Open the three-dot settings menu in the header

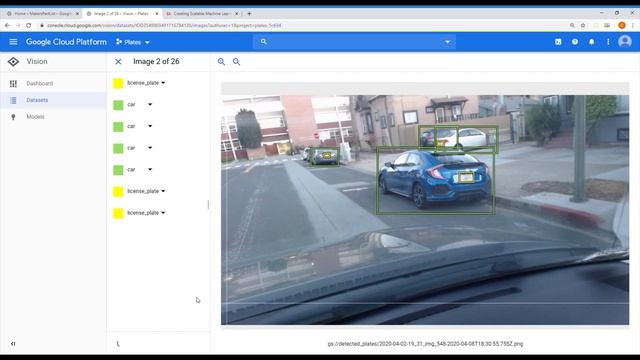click(608, 42)
